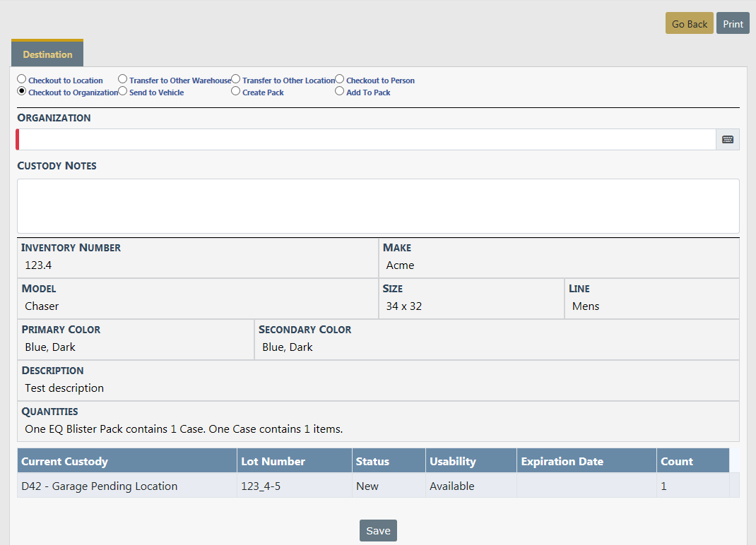Choose Add To Pack radio option
This screenshot has width=756, height=545.
pos(340,92)
